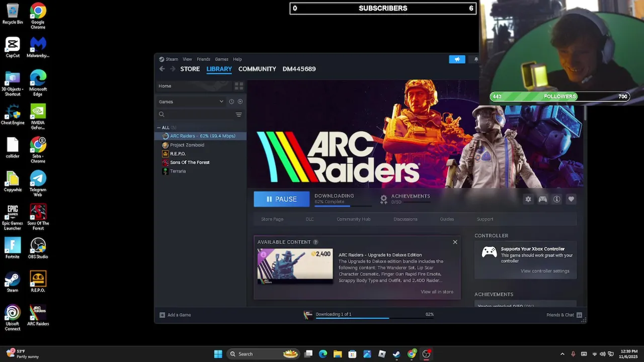This screenshot has width=644, height=362.
Task: Click the download progress bar under DOWNLOADING
Action: [343, 206]
